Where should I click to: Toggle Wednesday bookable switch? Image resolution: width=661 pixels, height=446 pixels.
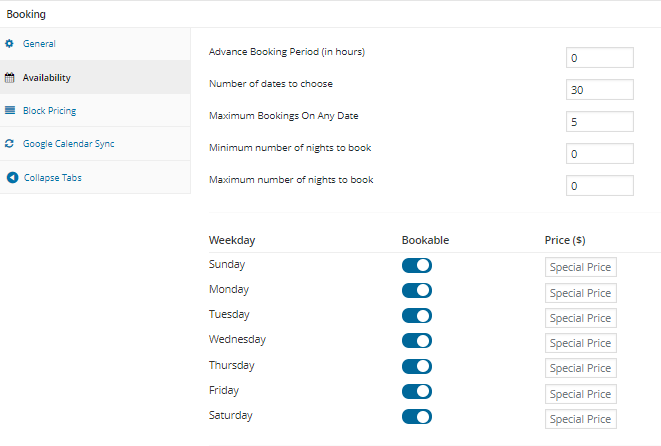(416, 341)
